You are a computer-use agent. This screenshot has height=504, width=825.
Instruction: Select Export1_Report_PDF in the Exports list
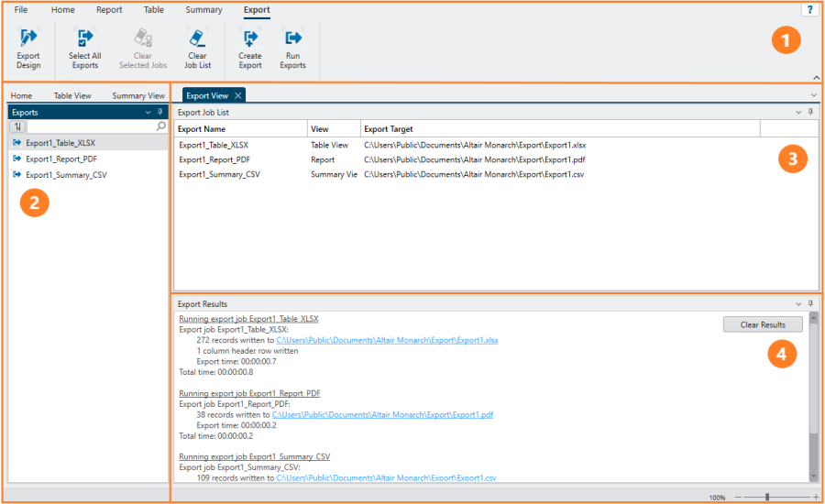[60, 159]
